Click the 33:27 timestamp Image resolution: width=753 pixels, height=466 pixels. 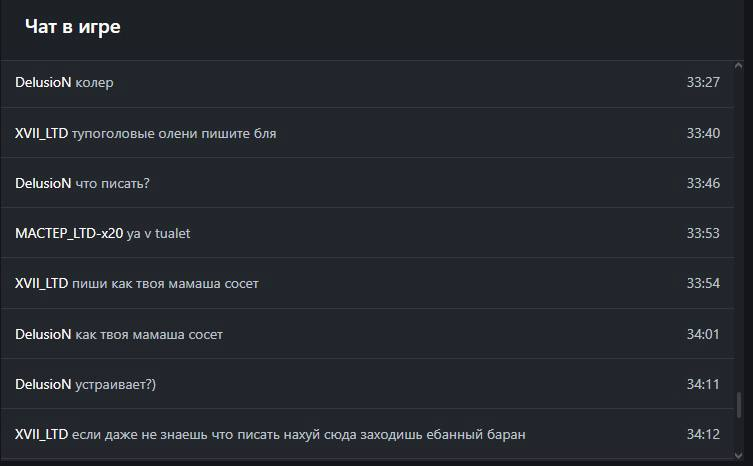pyautogui.click(x=703, y=82)
